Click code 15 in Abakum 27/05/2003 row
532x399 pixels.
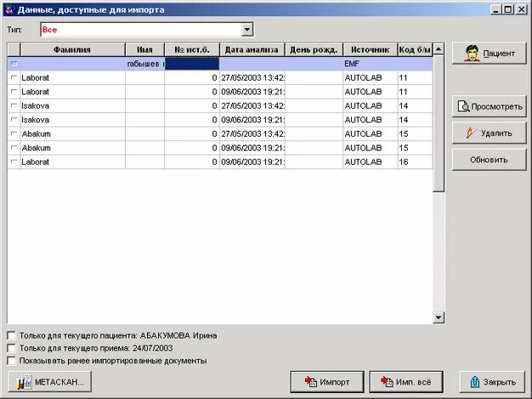click(x=404, y=133)
